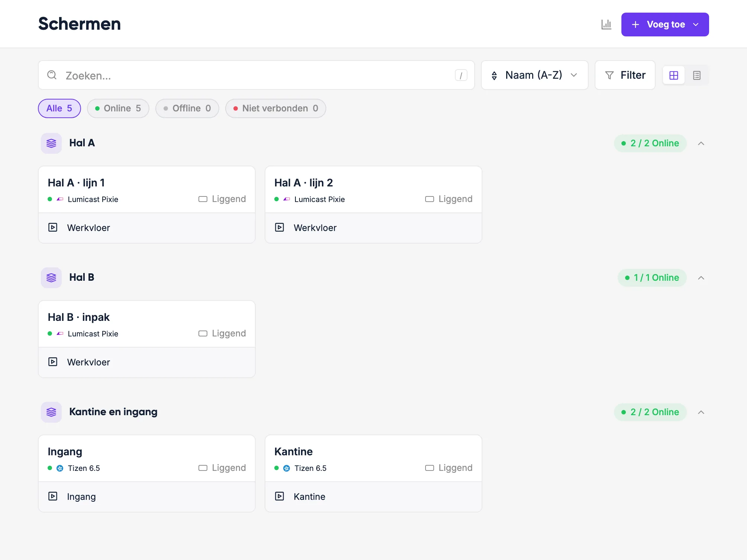This screenshot has width=747, height=560.
Task: Click the 2 / 2 Online badge for Kantine en ingang
Action: coord(650,412)
